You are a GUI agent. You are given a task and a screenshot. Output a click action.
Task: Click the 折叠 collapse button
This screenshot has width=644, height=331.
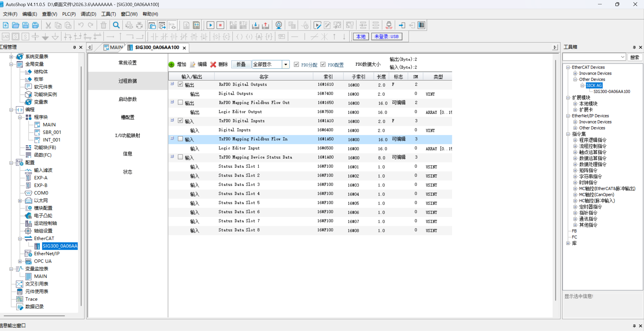(x=241, y=64)
